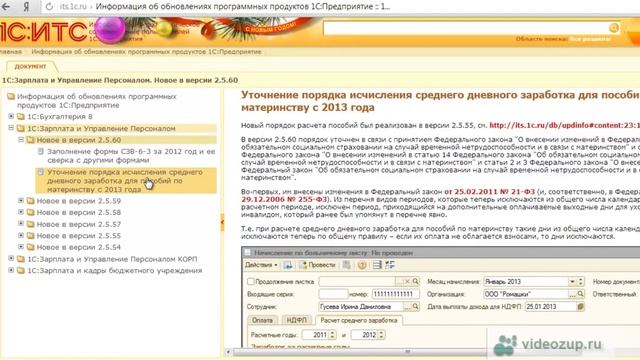Toggle the 'Продолжение листка' checkbox
Viewport: 640px width, 360px height.
click(x=251, y=281)
